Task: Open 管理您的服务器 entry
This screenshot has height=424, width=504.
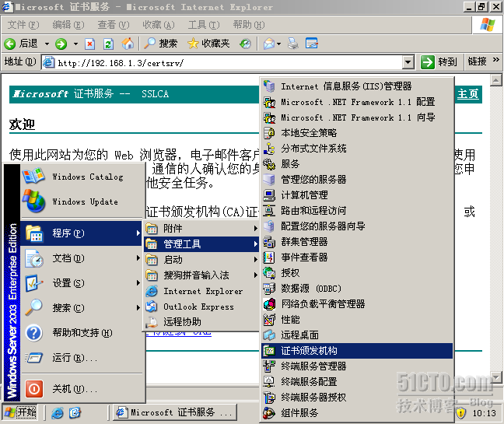Action: click(357, 180)
